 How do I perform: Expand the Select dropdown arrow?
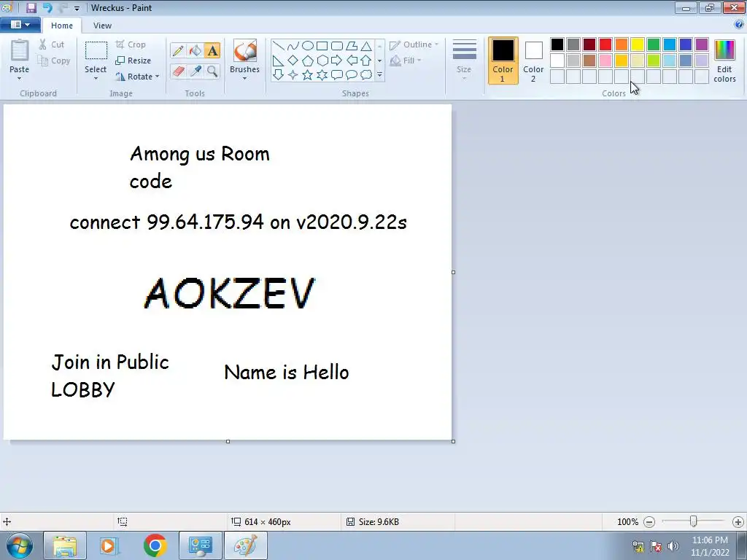(x=96, y=79)
